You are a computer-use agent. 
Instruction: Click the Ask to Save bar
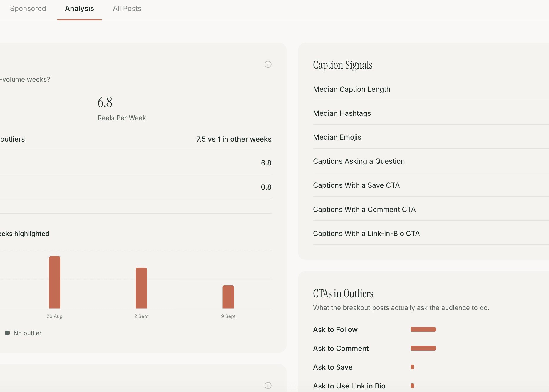point(413,367)
